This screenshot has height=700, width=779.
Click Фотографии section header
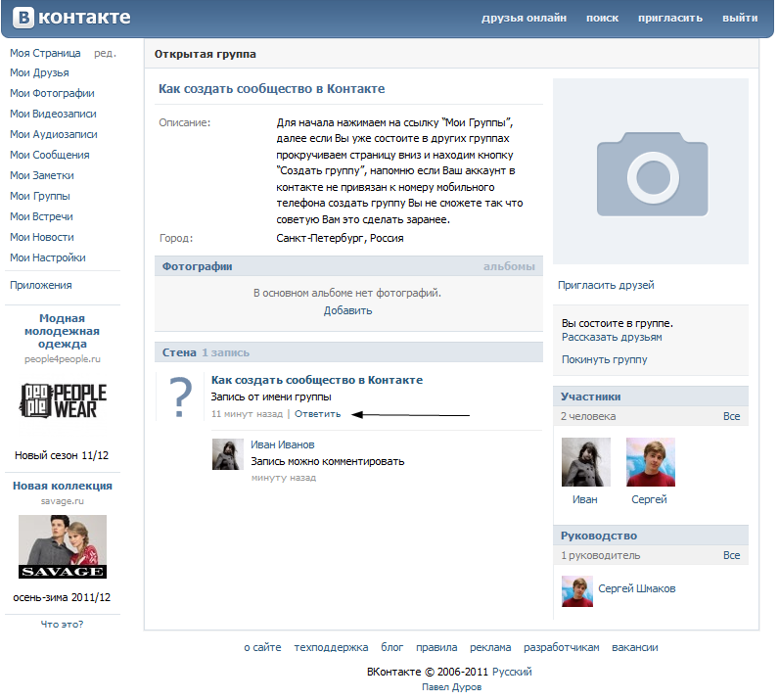point(350,268)
